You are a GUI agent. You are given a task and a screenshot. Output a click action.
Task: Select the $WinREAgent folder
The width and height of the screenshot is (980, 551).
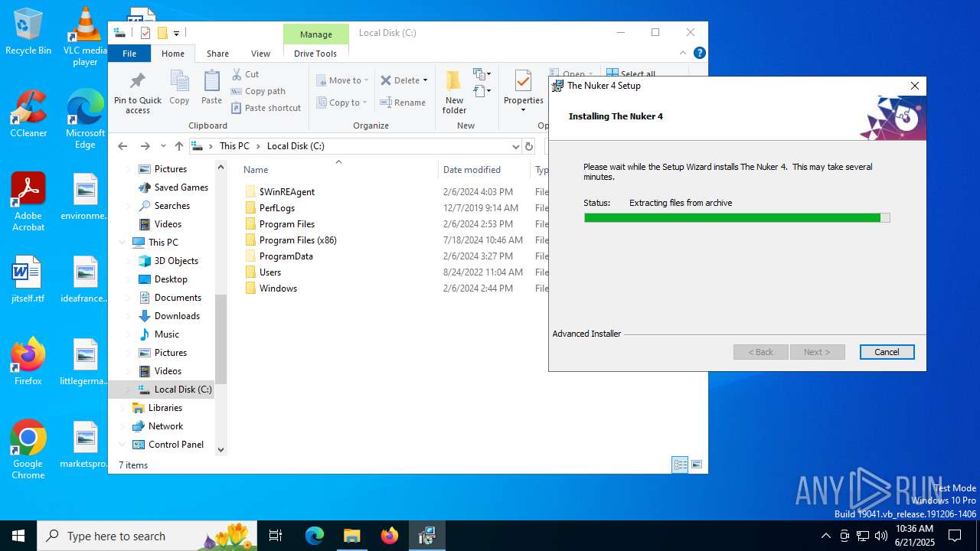286,192
